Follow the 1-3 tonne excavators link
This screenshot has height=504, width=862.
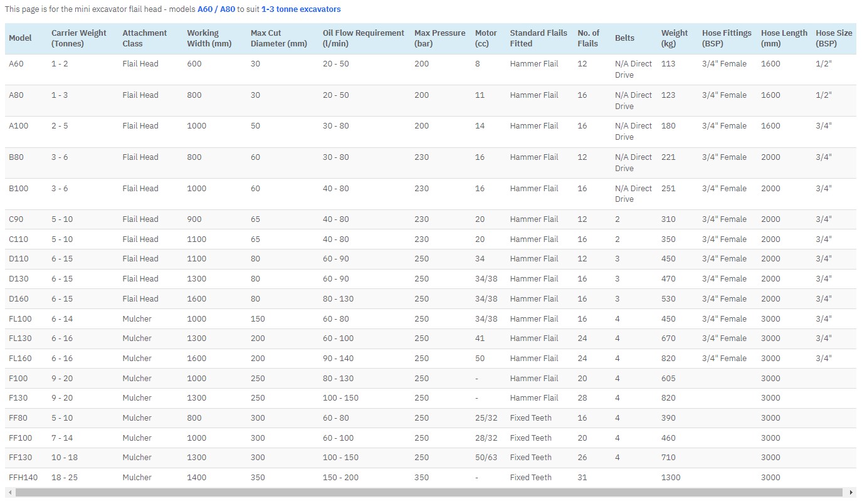click(x=301, y=9)
